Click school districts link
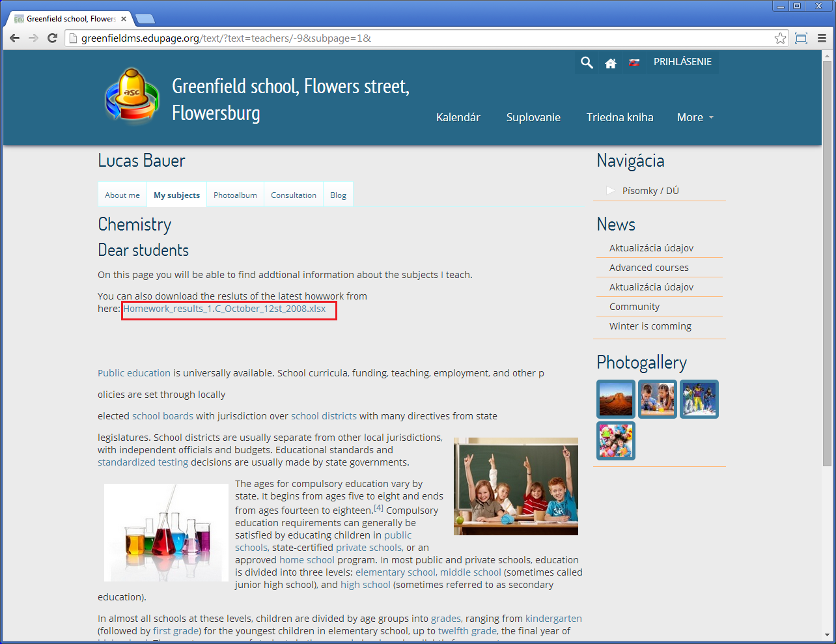 tap(324, 416)
